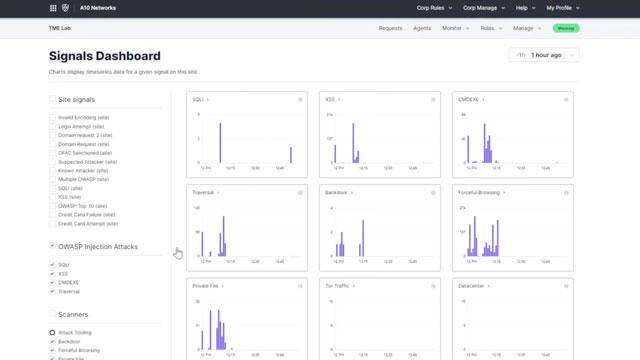The image size is (640, 360).
Task: Click the SQLI chart options icon
Action: pos(300,100)
